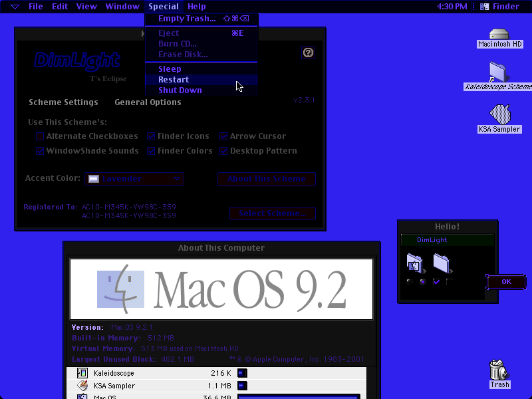This screenshot has height=399, width=532.
Task: Click OK in the Hello! window
Action: [506, 282]
